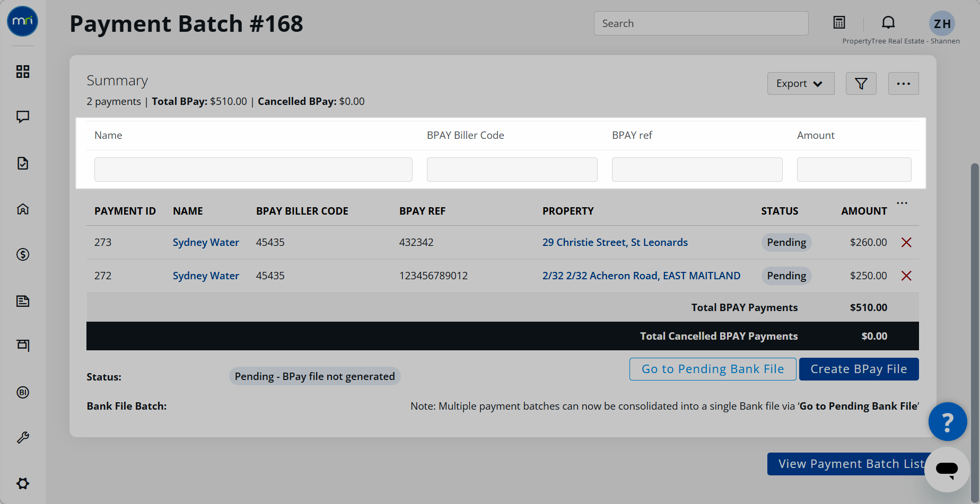
Task: Click the top Search field
Action: pyautogui.click(x=701, y=23)
